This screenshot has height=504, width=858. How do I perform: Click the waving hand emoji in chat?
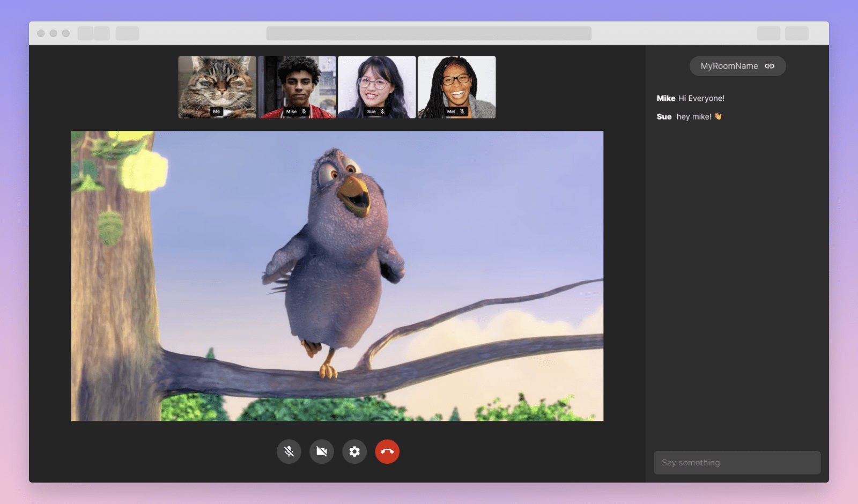coord(718,116)
